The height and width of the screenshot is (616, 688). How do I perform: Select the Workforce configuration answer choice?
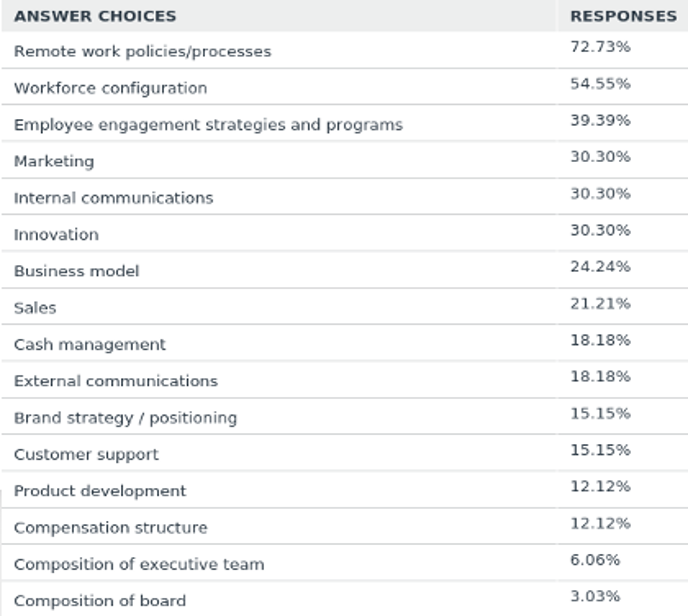[x=110, y=88]
